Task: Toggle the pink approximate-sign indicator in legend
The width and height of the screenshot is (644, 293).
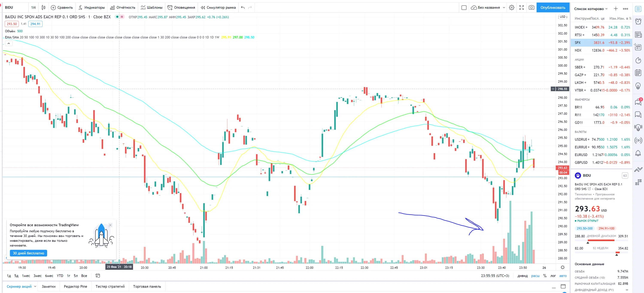Action: coord(122,17)
